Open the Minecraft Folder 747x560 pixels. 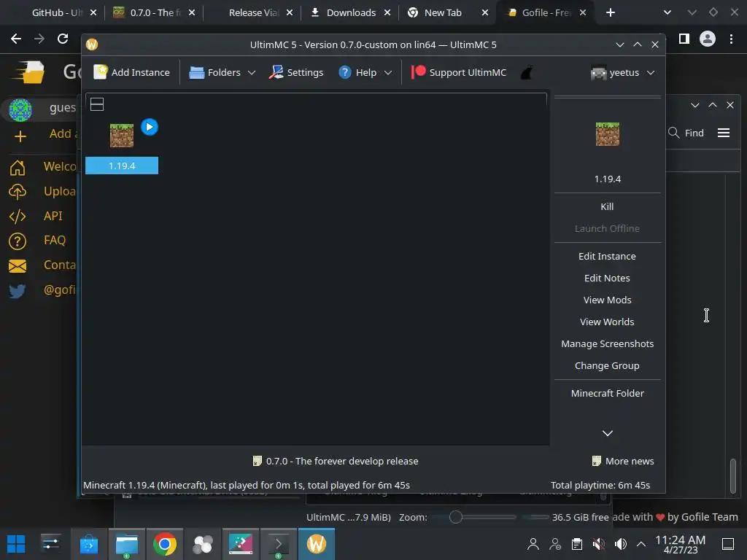coord(607,393)
